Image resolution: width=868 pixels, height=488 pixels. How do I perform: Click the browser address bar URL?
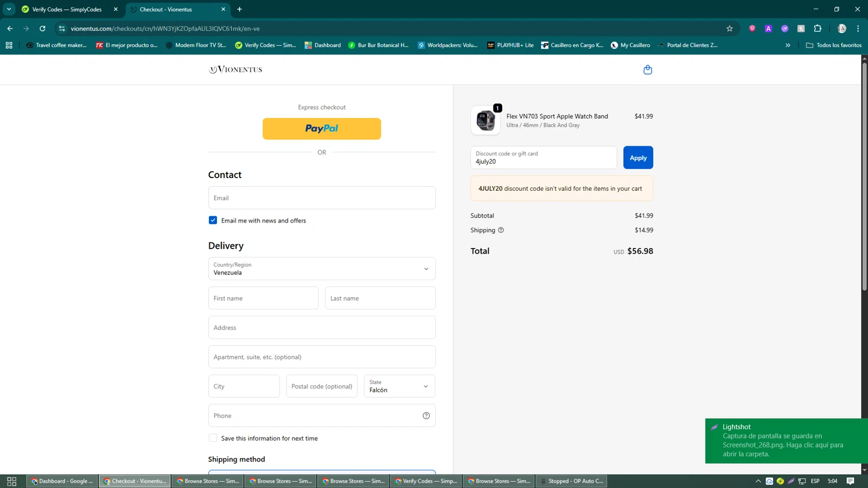pos(165,28)
